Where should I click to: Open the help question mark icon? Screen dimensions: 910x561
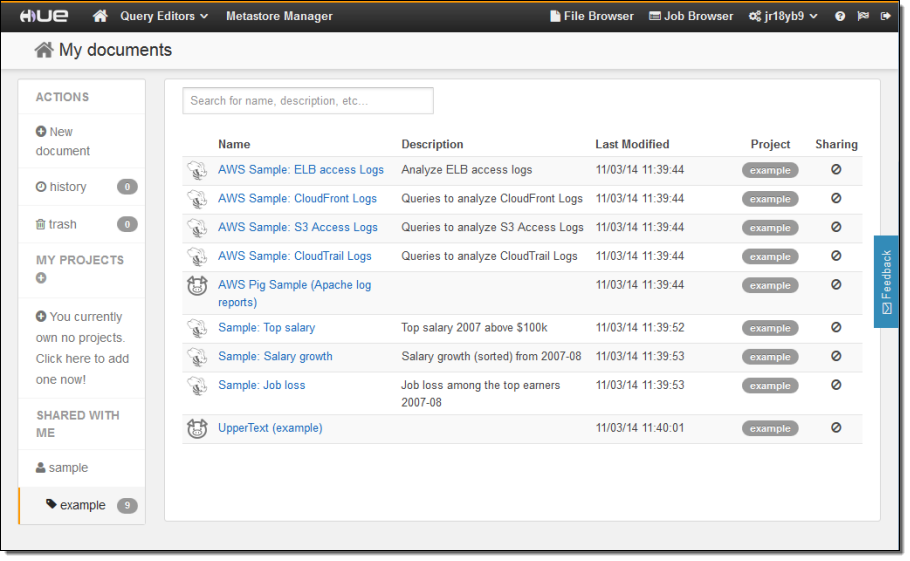coord(840,16)
